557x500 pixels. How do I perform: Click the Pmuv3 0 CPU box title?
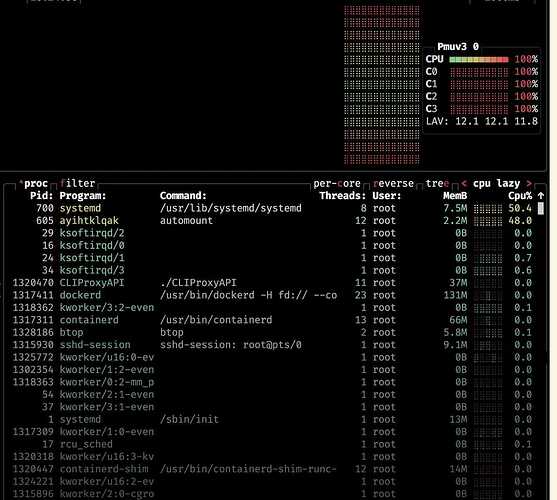pos(458,47)
